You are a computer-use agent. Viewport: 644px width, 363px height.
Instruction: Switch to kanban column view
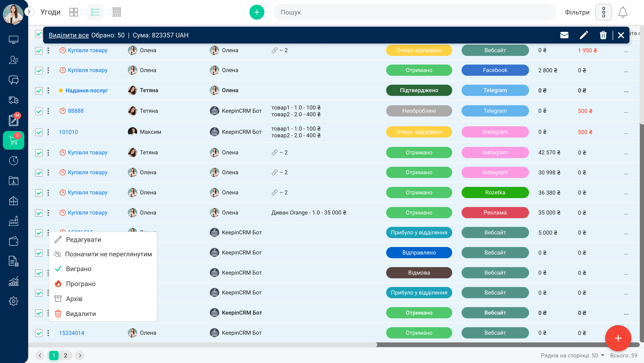[x=117, y=12]
